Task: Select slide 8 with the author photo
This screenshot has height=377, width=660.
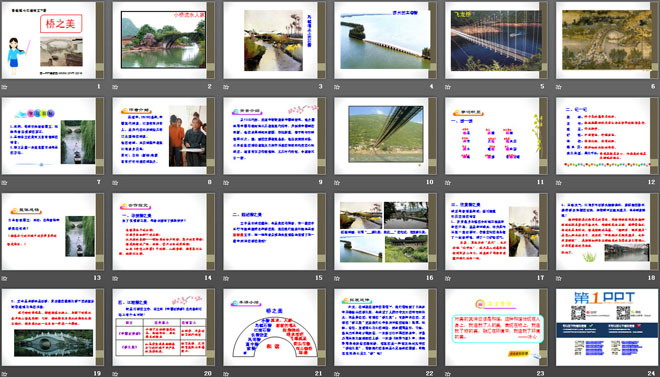Action: point(163,135)
